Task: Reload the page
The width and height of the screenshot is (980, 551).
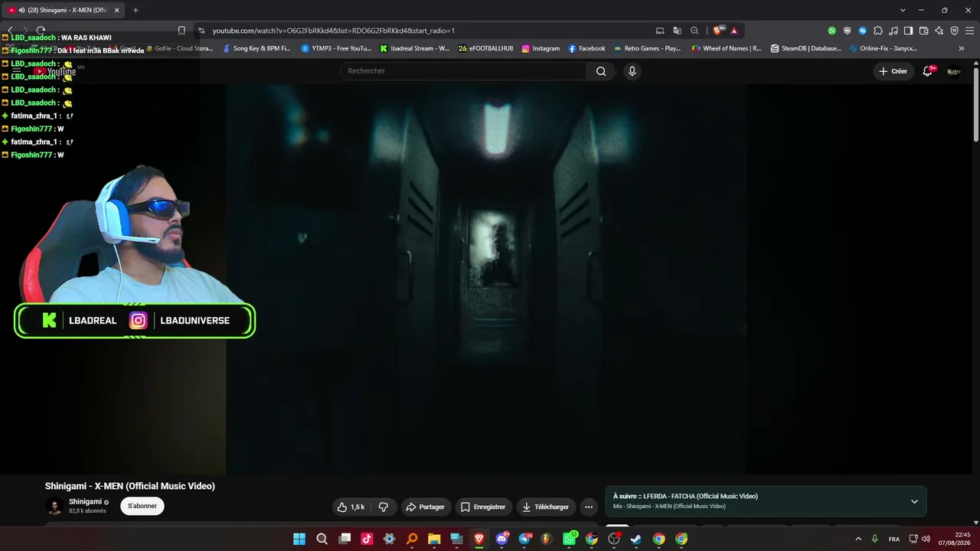Action: 41,31
